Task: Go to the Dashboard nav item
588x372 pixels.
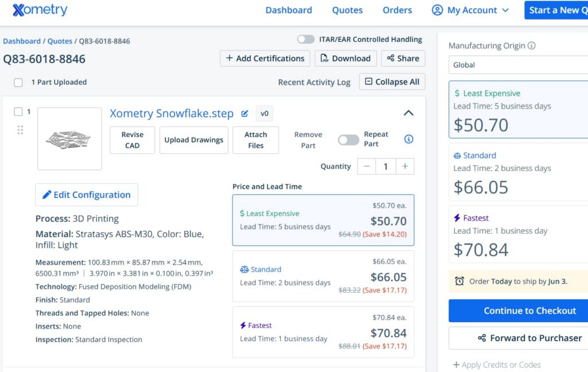Action: click(289, 10)
